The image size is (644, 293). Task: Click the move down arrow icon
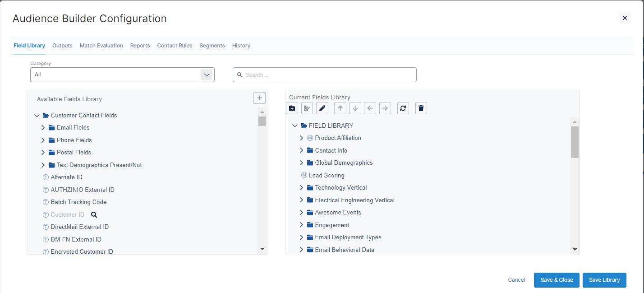click(355, 108)
